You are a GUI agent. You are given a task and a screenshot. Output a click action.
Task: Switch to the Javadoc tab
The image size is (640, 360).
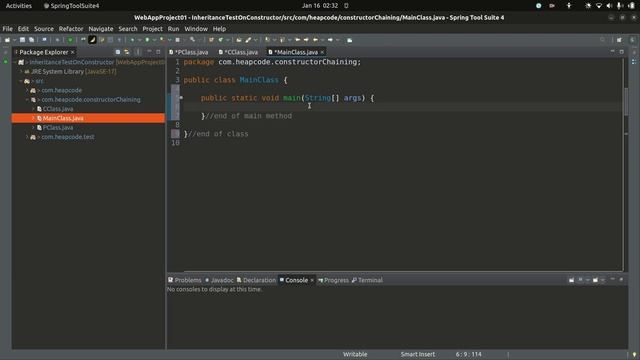[219, 280]
